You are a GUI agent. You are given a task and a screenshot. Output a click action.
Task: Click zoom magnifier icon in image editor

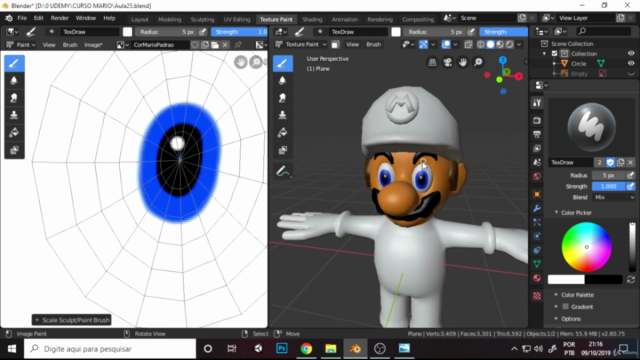click(x=256, y=62)
